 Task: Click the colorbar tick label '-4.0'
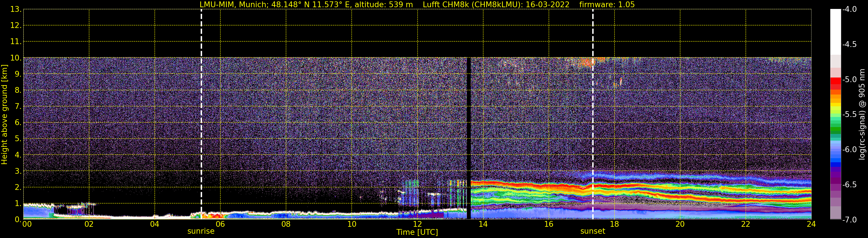(850, 10)
